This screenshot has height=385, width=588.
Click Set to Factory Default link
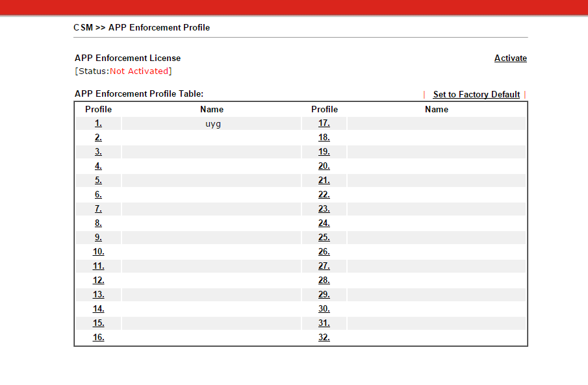pyautogui.click(x=476, y=95)
